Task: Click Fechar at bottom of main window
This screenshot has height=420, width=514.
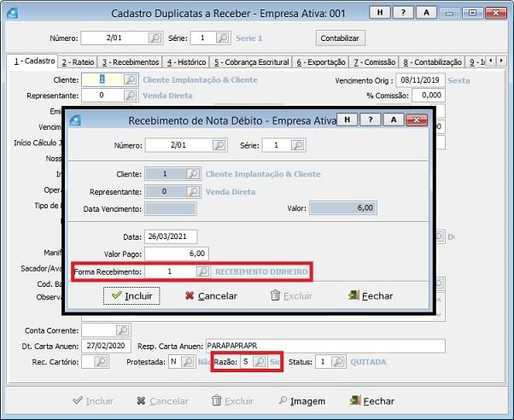Action: [x=372, y=401]
